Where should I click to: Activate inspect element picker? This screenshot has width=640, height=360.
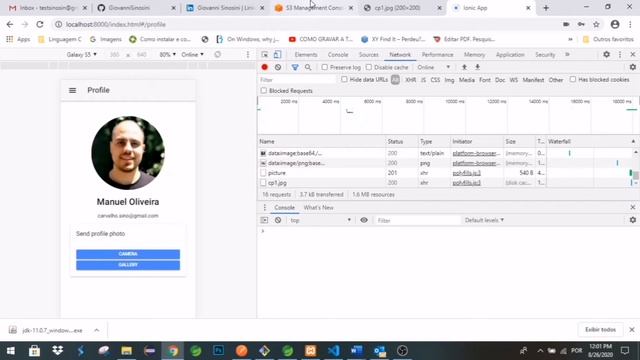click(x=264, y=54)
